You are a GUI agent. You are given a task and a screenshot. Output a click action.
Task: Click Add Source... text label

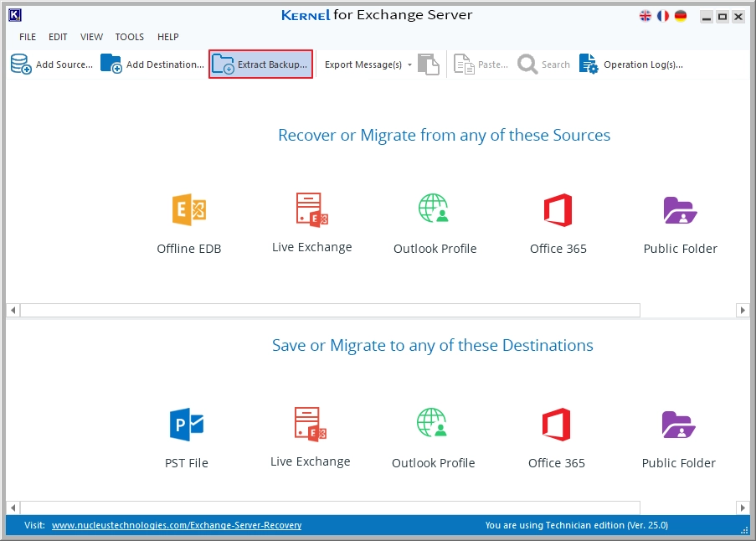coord(64,64)
